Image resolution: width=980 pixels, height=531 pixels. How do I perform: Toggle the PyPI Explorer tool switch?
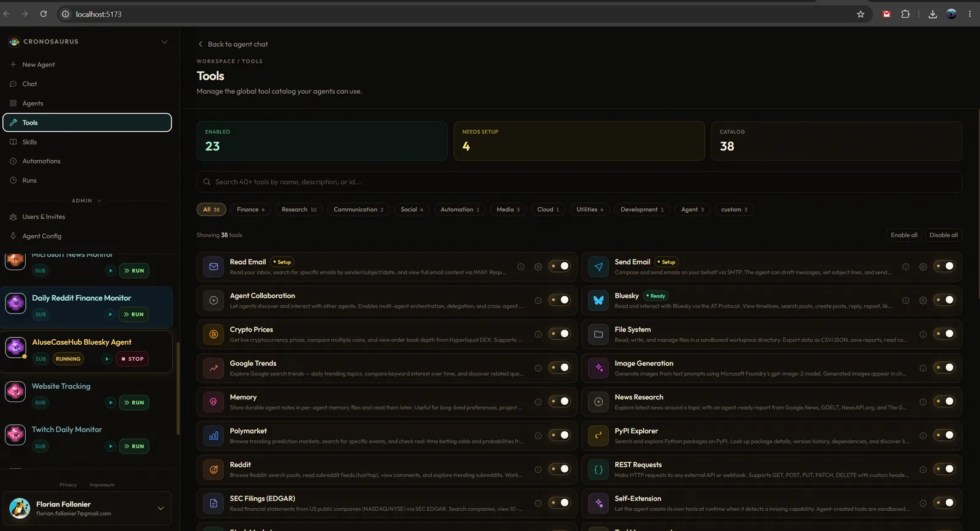tap(944, 435)
